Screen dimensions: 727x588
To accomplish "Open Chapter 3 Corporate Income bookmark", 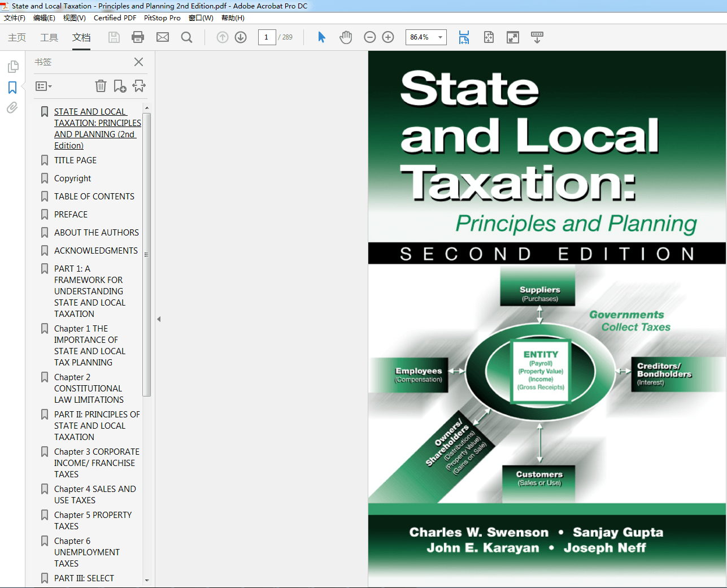I will (x=97, y=463).
